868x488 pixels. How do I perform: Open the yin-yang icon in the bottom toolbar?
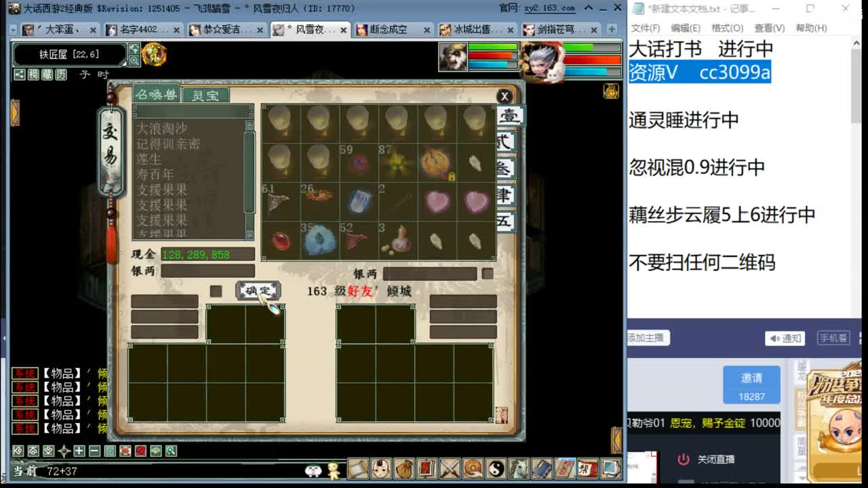[x=496, y=468]
